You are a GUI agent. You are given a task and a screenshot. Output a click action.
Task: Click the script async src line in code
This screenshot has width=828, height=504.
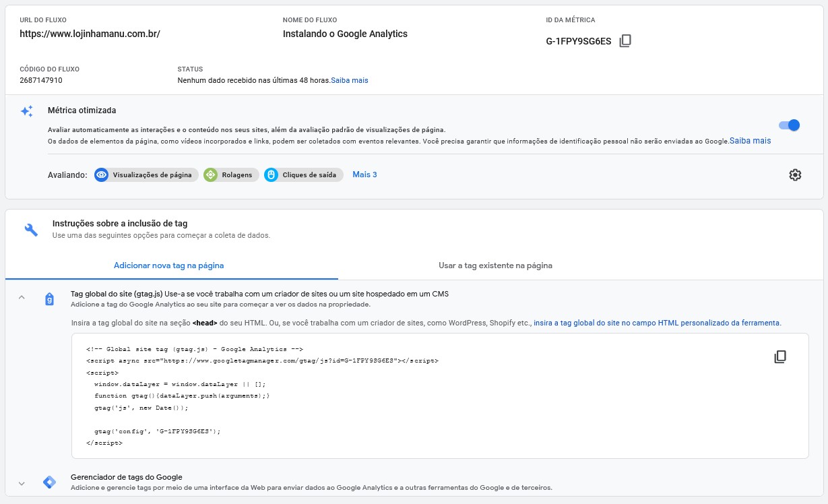pyautogui.click(x=262, y=360)
